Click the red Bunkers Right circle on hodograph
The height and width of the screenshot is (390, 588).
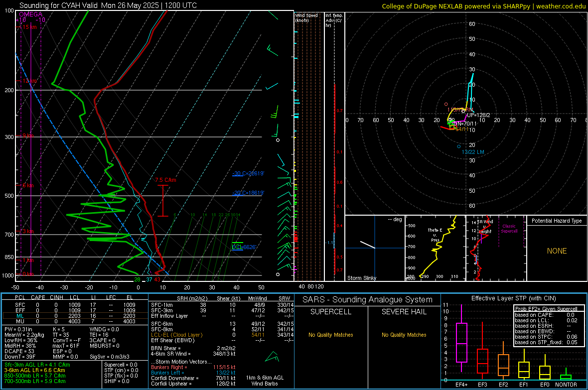pyautogui.click(x=446, y=104)
